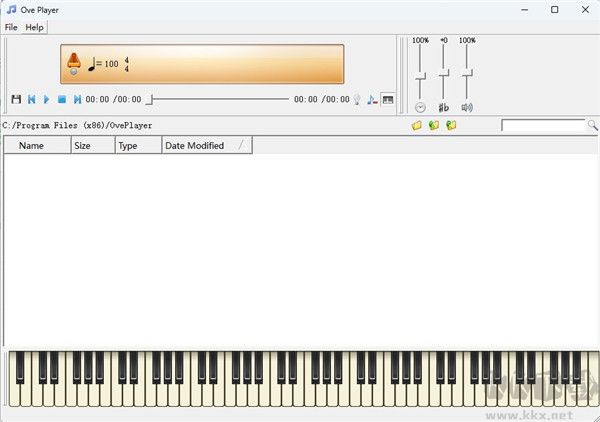Click the 4/4 time signature

[126, 64]
